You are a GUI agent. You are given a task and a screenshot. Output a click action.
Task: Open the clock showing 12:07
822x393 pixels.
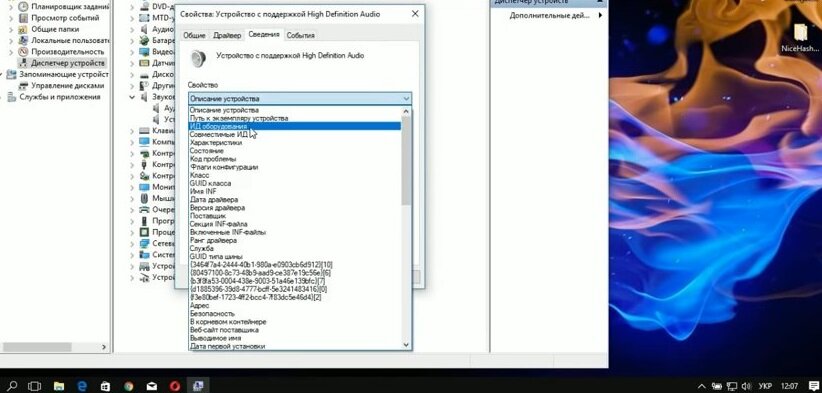[789, 386]
